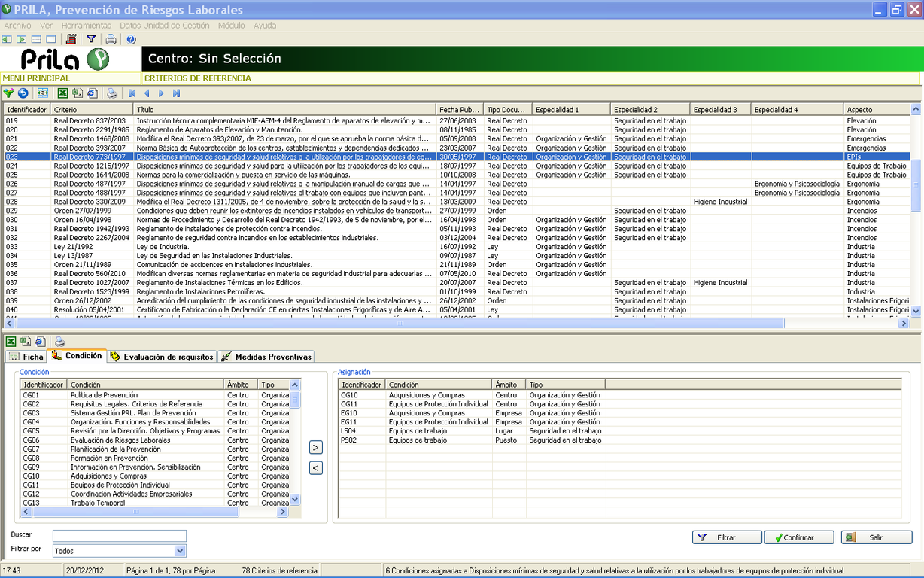Open the Herramientas menu
The height and width of the screenshot is (578, 924).
pyautogui.click(x=86, y=25)
